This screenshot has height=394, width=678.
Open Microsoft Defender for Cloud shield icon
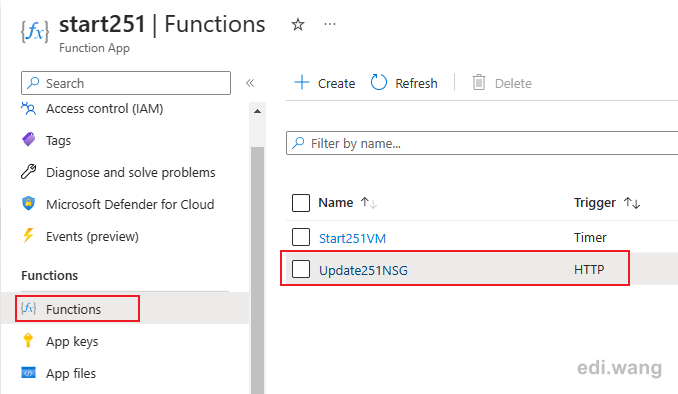pyautogui.click(x=29, y=204)
